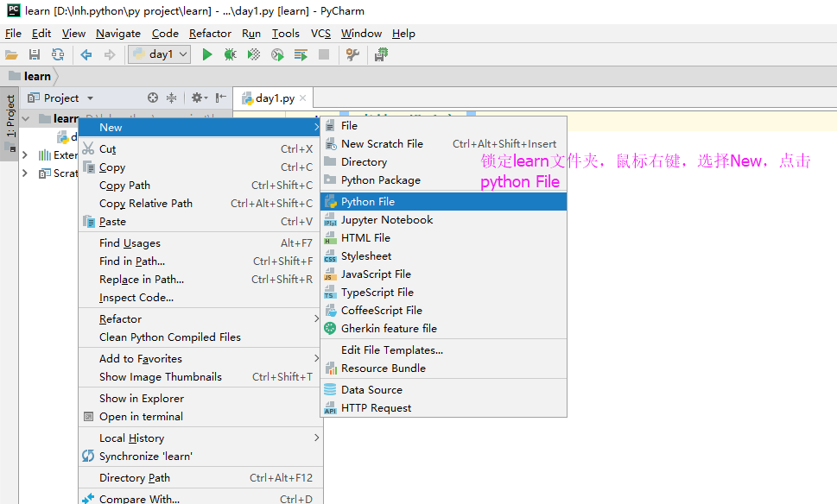The width and height of the screenshot is (837, 504).
Task: Expand Add to Favorites submenu
Action: (200, 358)
